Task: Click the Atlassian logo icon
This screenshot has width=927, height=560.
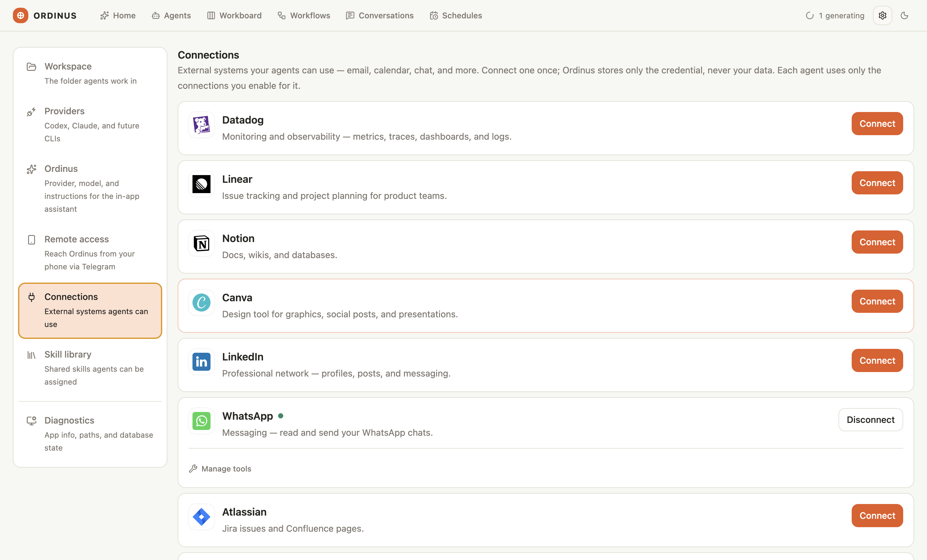Action: [201, 517]
